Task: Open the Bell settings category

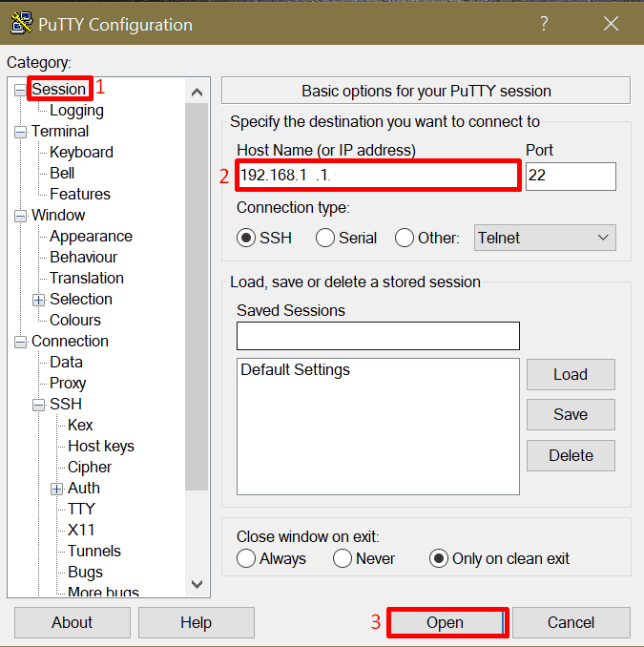Action: pos(62,174)
